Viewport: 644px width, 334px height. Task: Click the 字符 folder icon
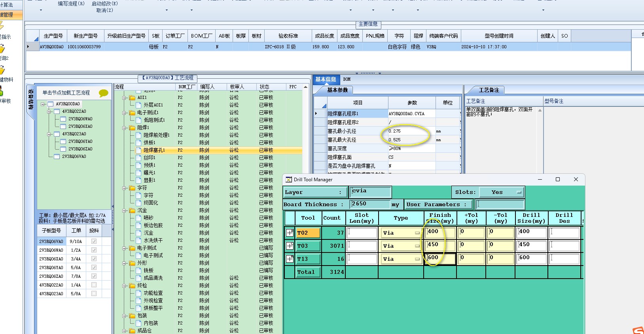tap(132, 188)
